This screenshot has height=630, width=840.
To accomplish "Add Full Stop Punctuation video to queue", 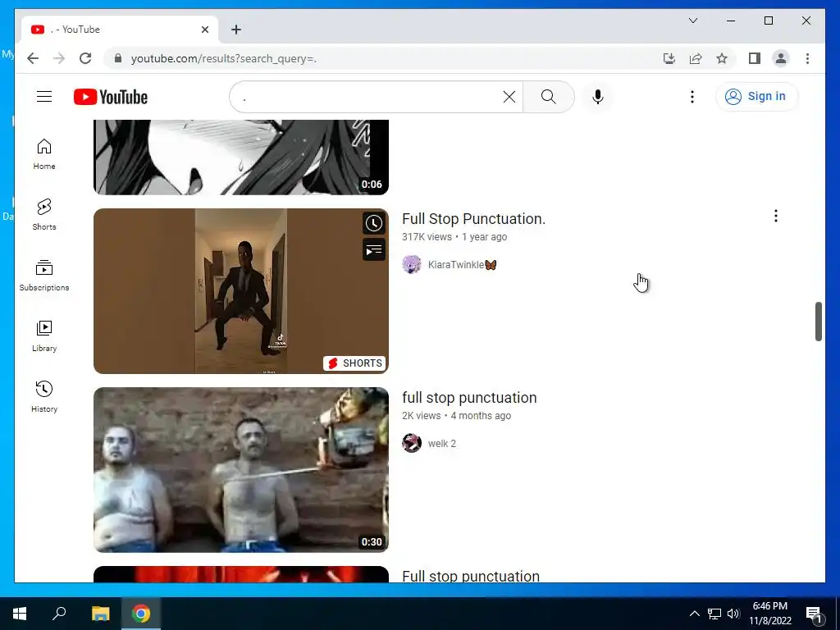I will 374,249.
